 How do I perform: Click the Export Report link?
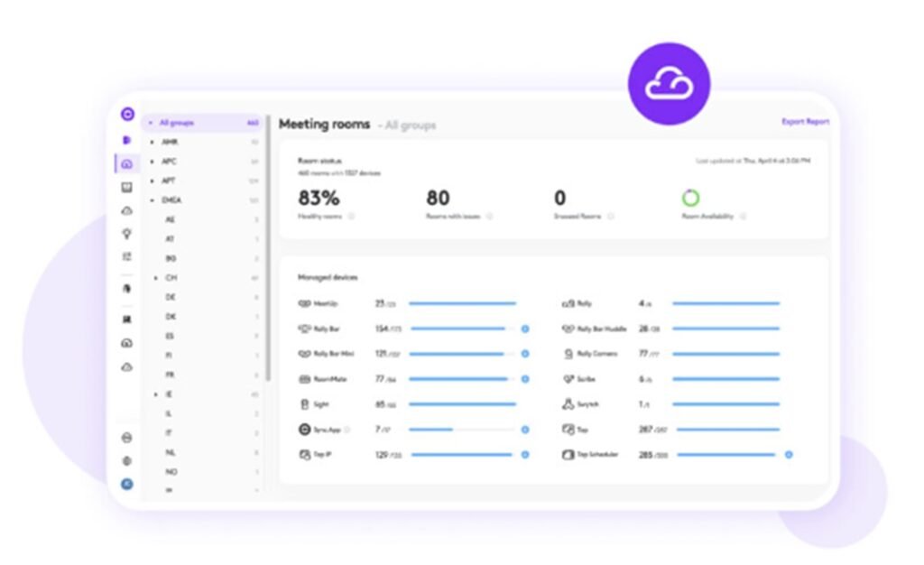point(805,121)
